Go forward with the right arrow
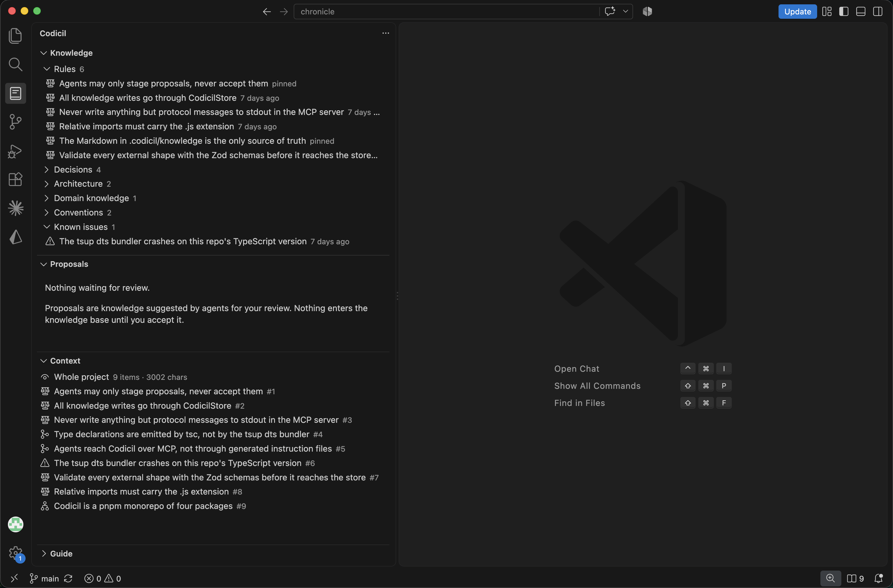 point(284,12)
